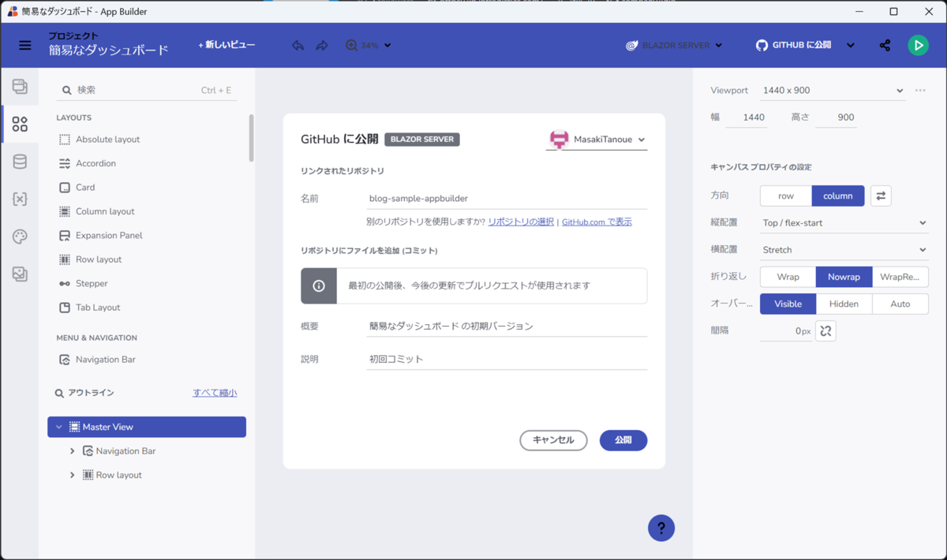Viewport: 947px width, 560px height.
Task: Click the 公開 publish button
Action: click(623, 440)
